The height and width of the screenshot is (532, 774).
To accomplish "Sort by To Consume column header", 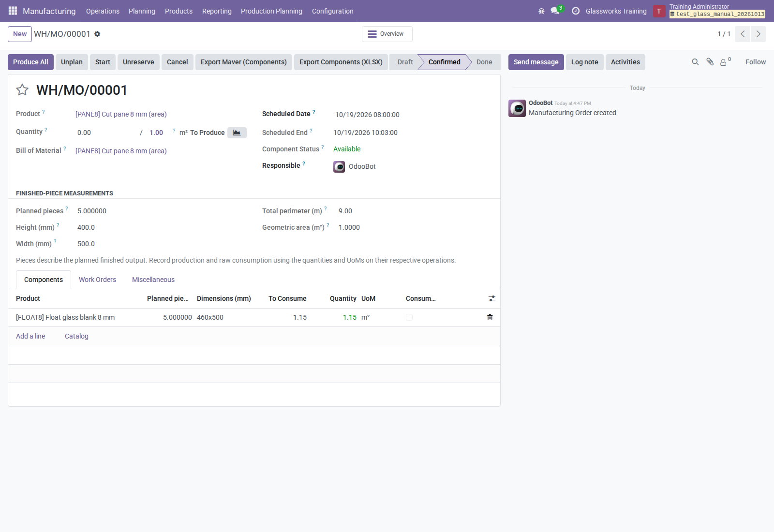I will pyautogui.click(x=287, y=298).
